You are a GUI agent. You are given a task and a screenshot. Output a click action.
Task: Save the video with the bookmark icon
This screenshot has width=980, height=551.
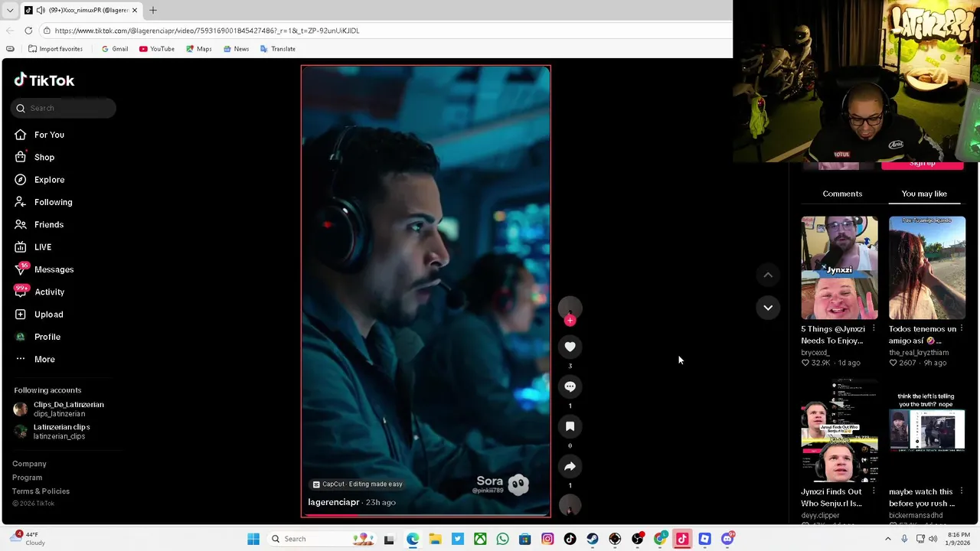point(570,426)
